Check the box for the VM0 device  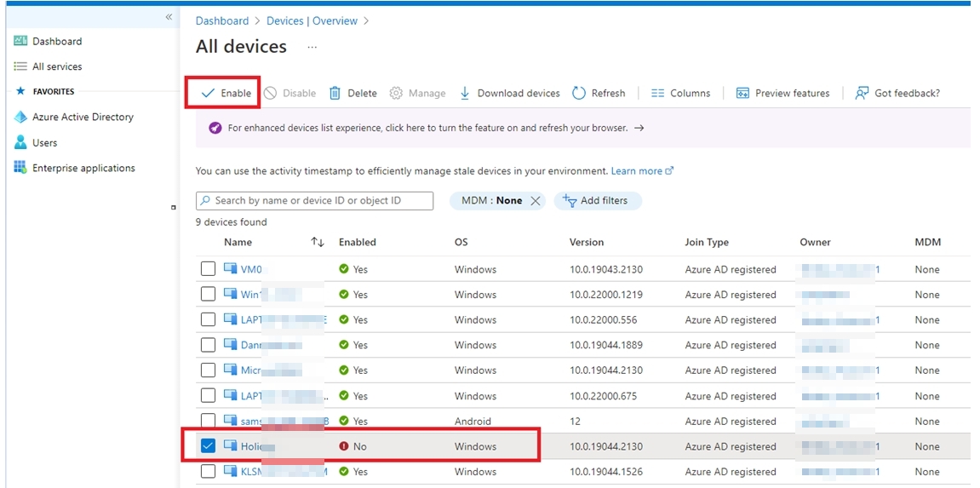(x=208, y=269)
